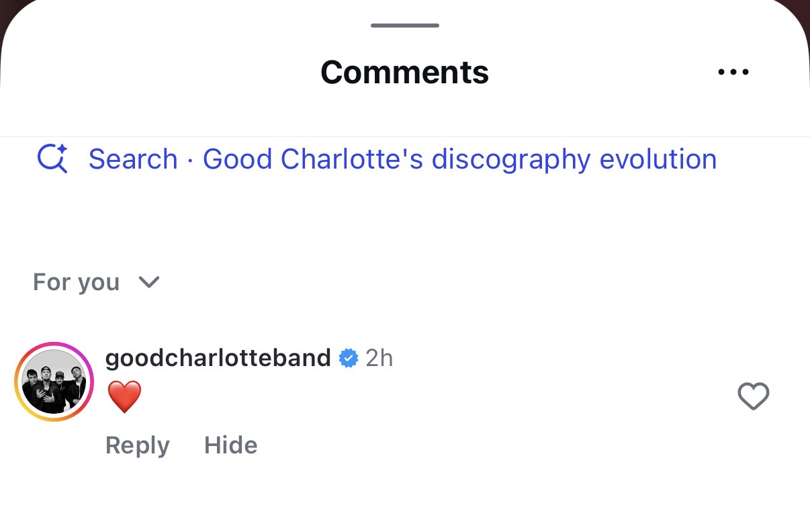Viewport: 810px width, 532px height.
Task: Tap the AI search magnifier sparkle icon
Action: 52,159
